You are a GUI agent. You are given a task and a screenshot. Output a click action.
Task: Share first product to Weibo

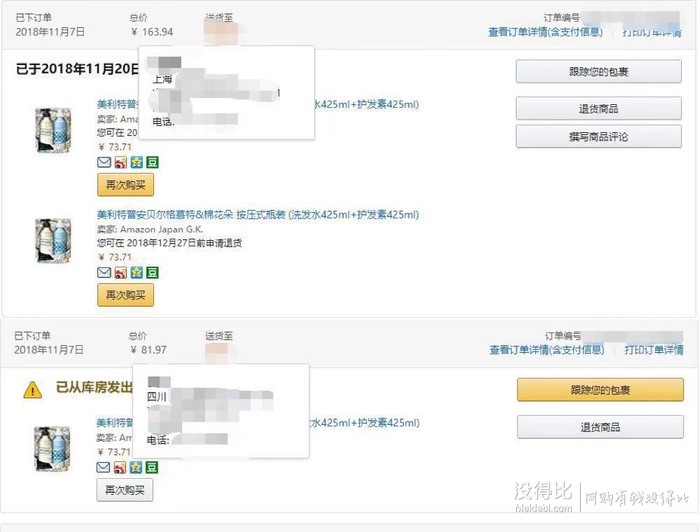pyautogui.click(x=121, y=162)
